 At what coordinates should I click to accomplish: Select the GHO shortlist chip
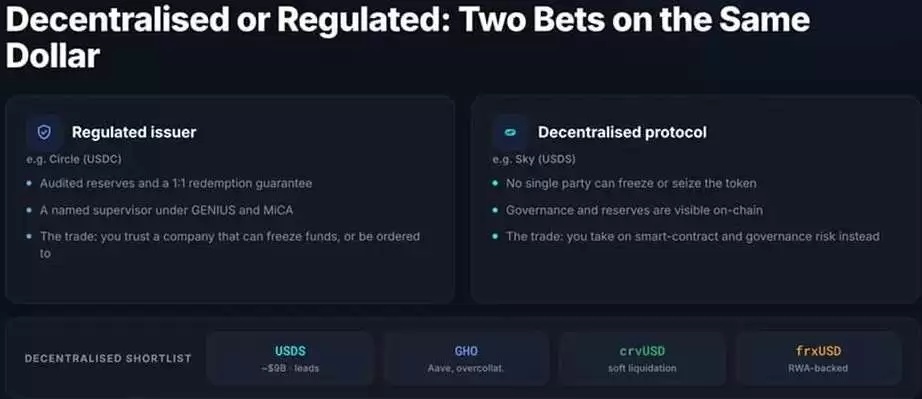coord(466,358)
